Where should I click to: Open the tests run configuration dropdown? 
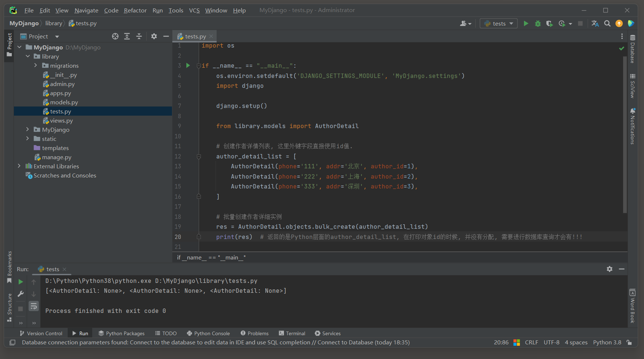(x=499, y=23)
